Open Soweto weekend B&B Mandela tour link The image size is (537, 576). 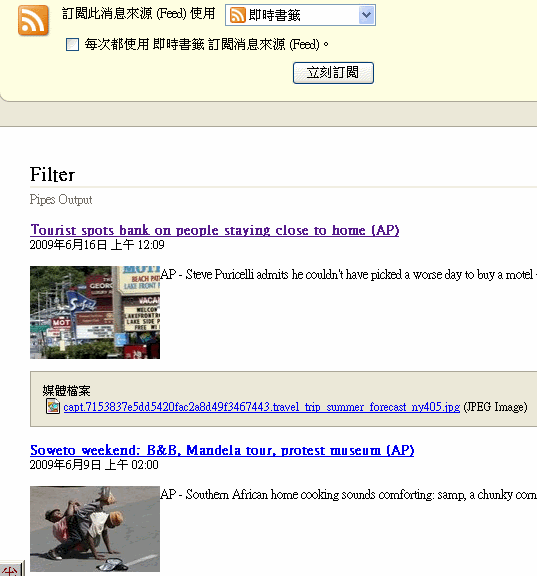click(222, 450)
